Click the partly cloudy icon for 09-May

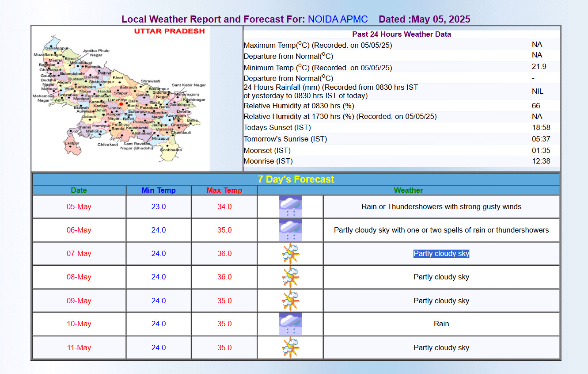[x=290, y=301]
